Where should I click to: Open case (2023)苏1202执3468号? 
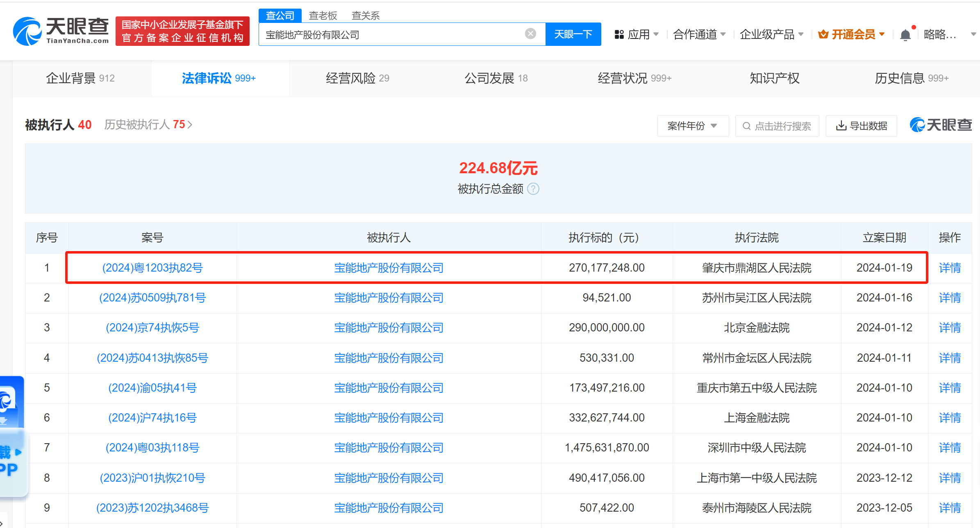(152, 508)
